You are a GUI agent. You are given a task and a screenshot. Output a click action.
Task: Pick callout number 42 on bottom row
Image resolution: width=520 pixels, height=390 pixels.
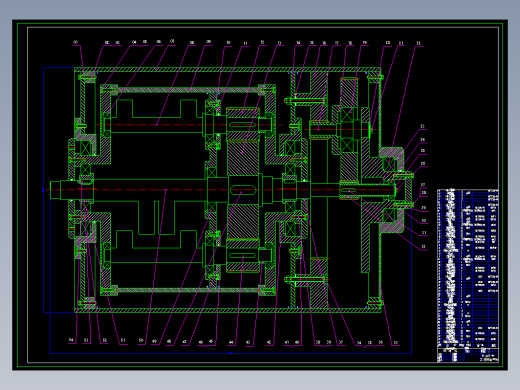269,342
